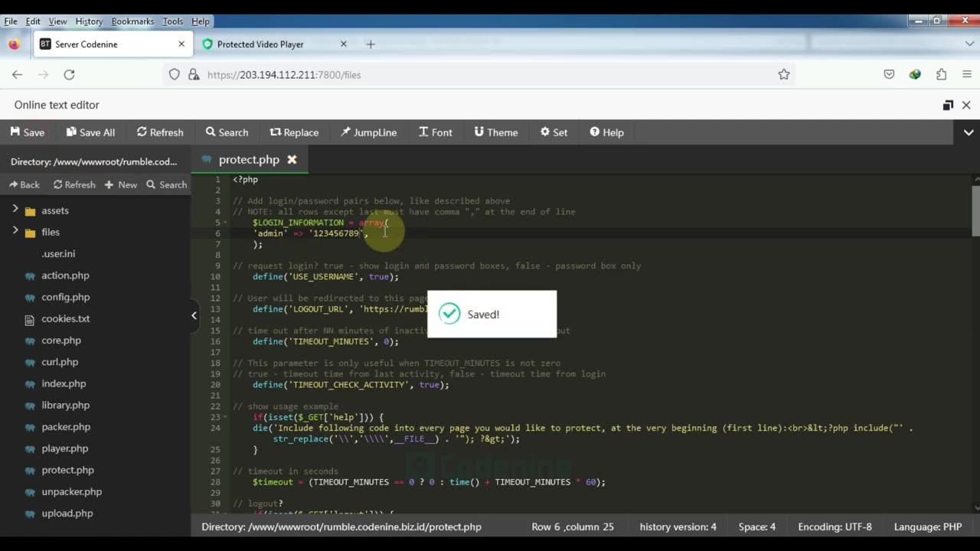Click the Save All toolbar button

coord(90,132)
